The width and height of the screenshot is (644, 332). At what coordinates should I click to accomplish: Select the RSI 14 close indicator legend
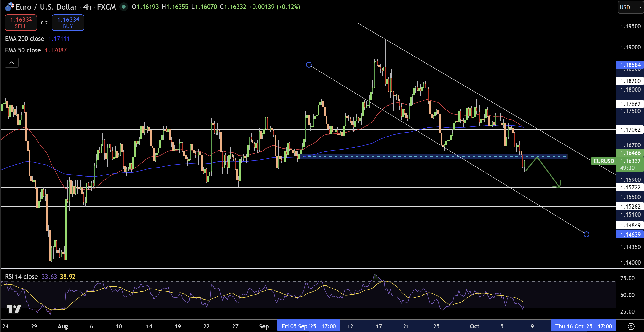click(21, 276)
